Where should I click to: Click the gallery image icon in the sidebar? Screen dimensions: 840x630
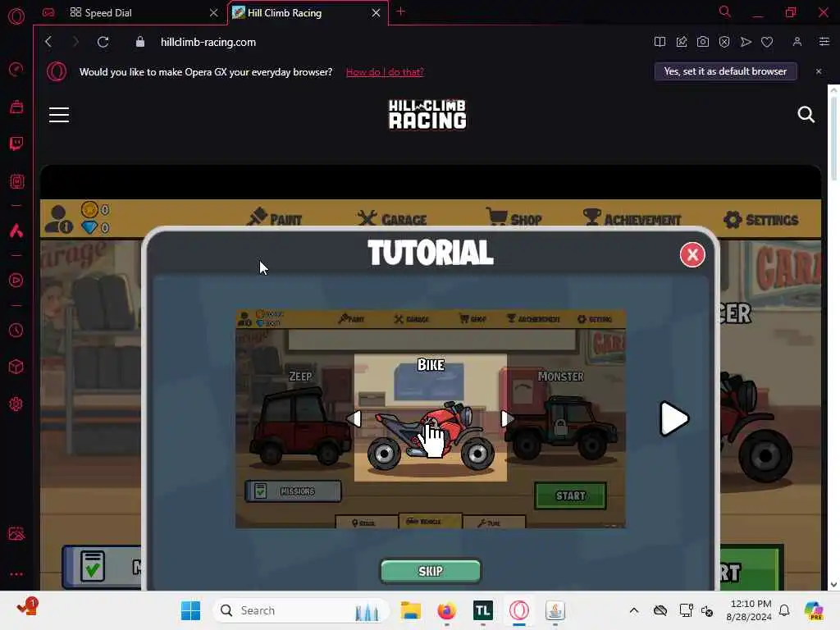coord(16,533)
